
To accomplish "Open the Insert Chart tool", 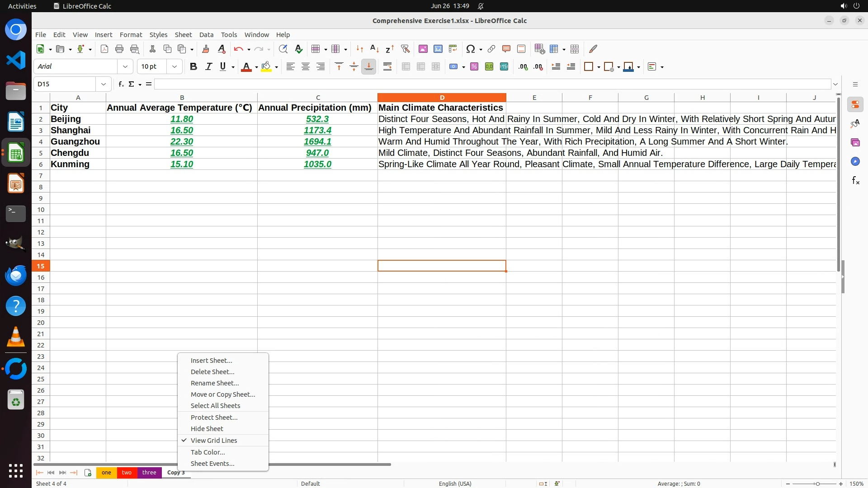I will pyautogui.click(x=438, y=49).
